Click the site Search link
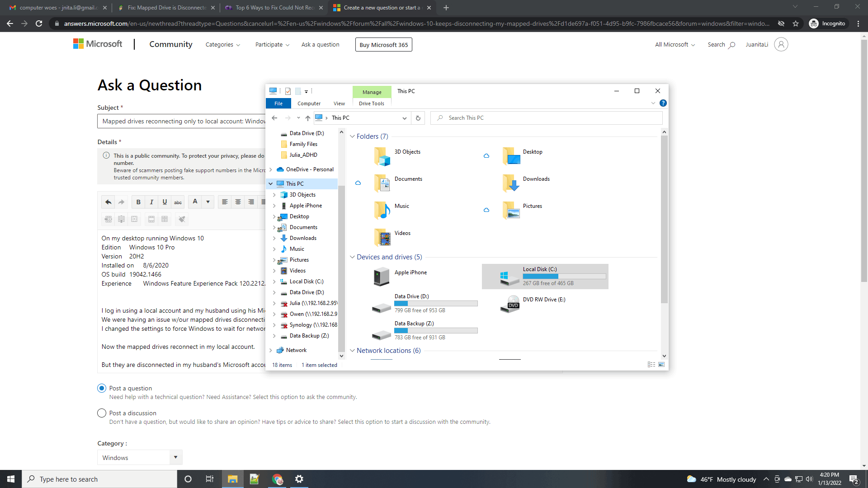 pyautogui.click(x=721, y=44)
